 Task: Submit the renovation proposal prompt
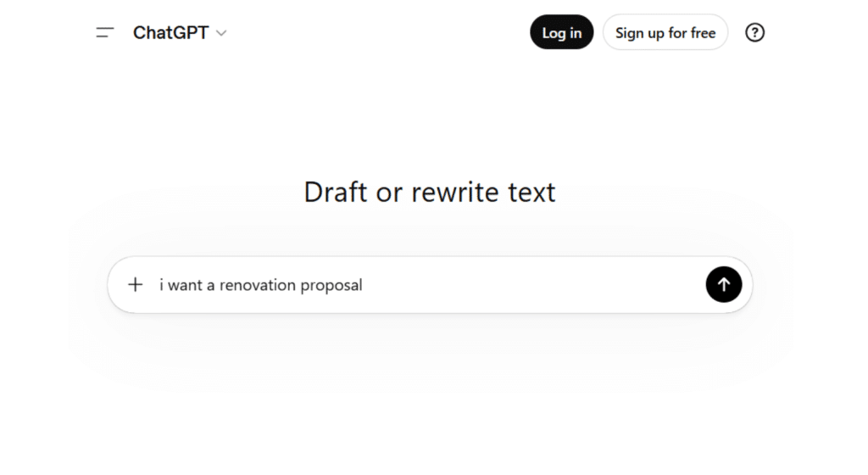tap(723, 285)
